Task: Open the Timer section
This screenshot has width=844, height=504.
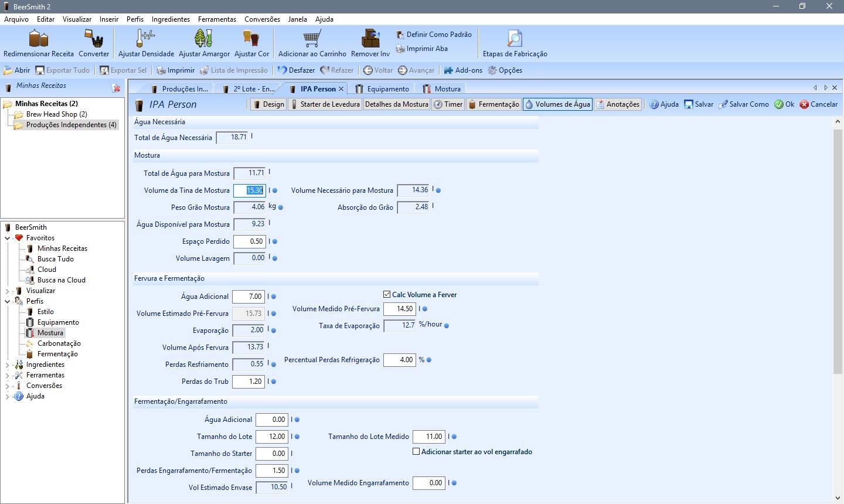Action: [448, 104]
